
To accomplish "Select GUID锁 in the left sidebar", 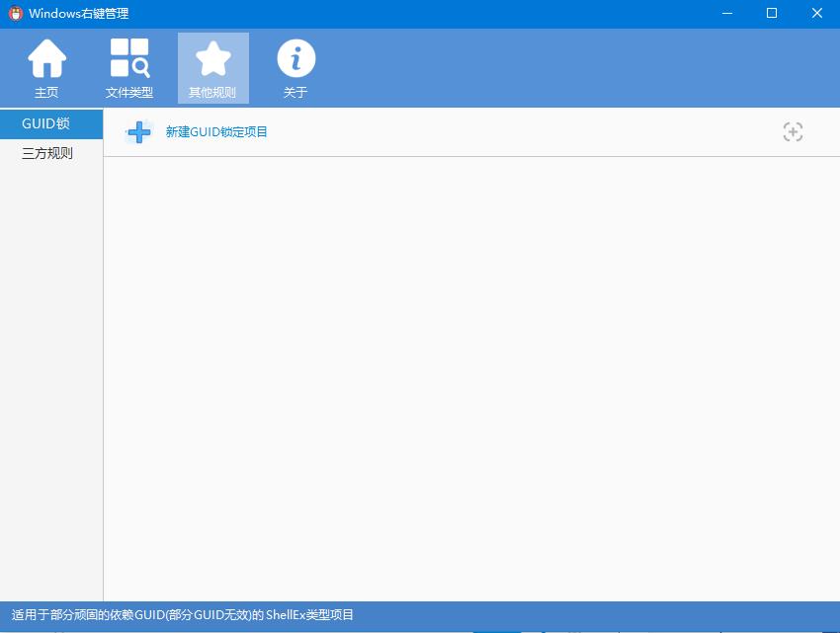I will click(50, 124).
